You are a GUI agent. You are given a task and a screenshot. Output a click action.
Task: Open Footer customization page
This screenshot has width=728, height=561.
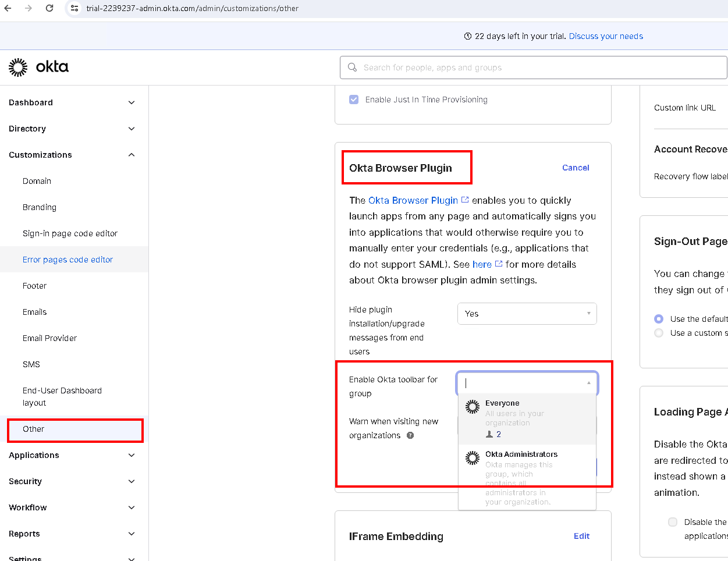coord(35,286)
